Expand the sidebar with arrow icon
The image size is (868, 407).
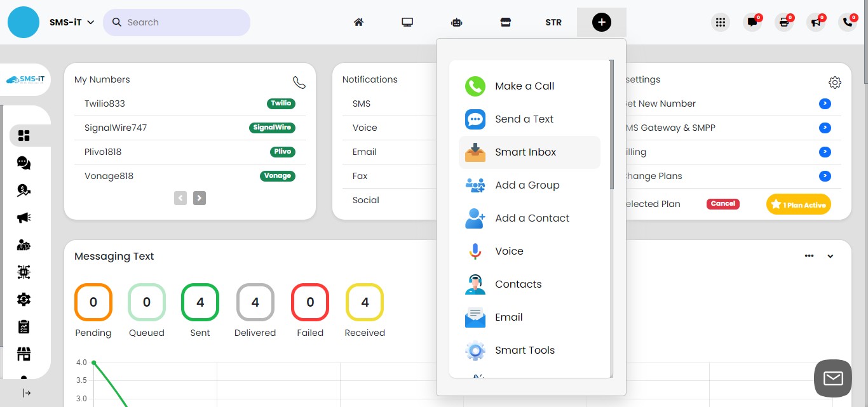click(27, 393)
